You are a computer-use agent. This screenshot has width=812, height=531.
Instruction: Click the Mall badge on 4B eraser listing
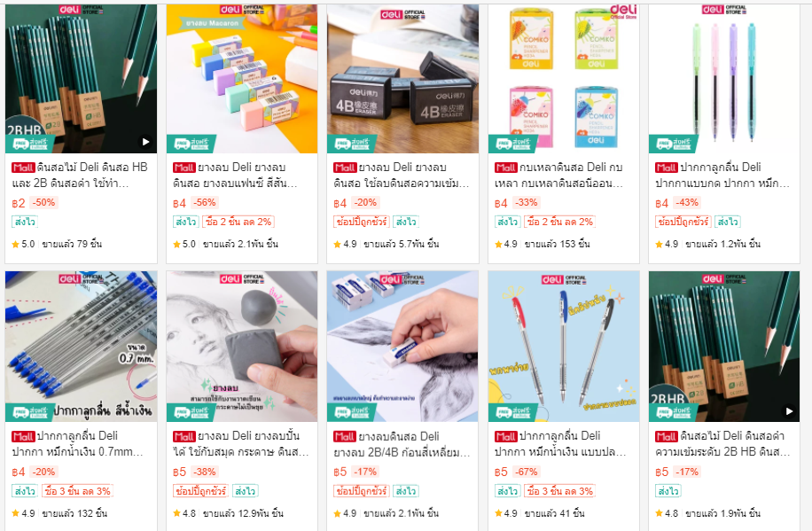point(344,168)
